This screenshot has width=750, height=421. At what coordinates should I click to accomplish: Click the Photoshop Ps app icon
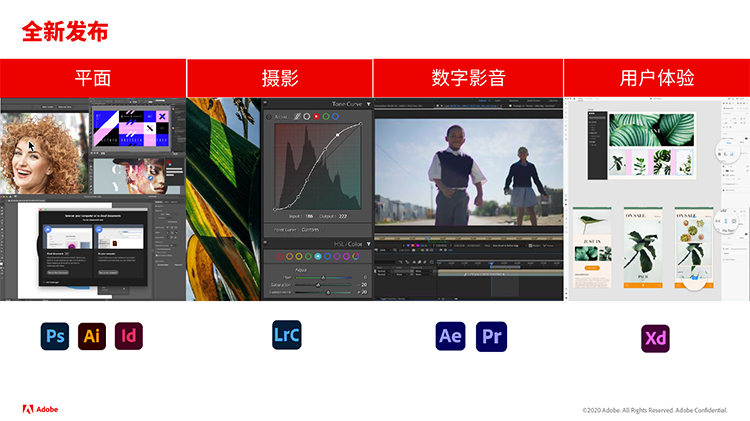[55, 336]
